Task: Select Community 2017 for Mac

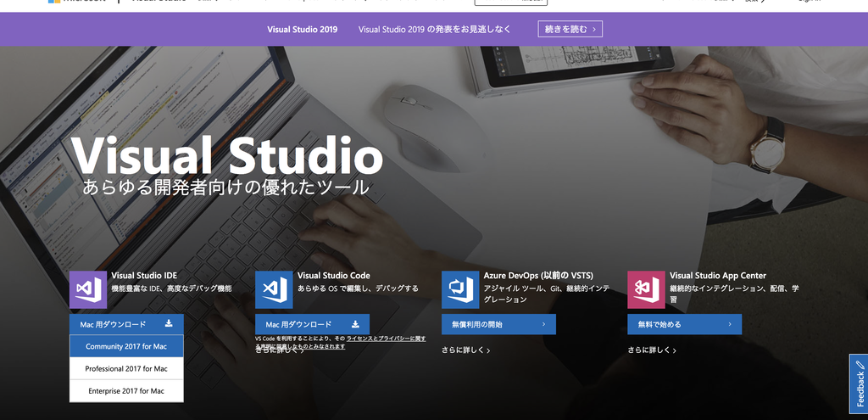Action: point(126,346)
